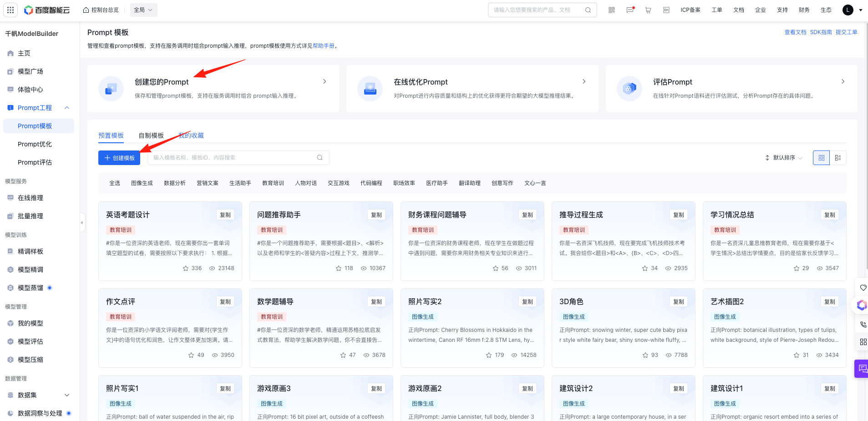
Task: Favorite the 英语考题设计 template star
Action: point(186,268)
